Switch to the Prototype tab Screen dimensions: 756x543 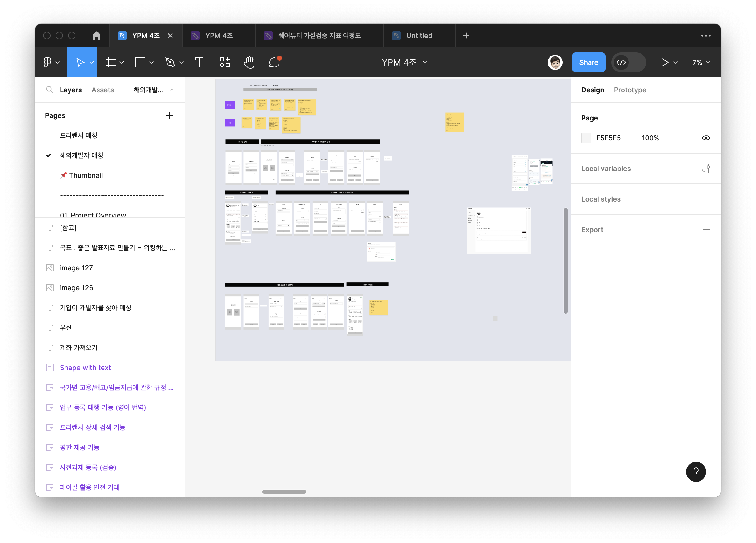coord(630,90)
